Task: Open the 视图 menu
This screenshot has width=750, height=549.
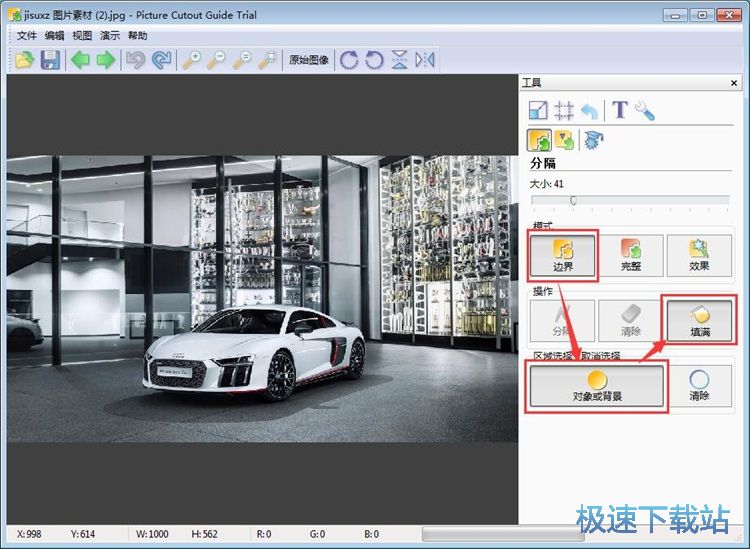Action: coord(82,35)
